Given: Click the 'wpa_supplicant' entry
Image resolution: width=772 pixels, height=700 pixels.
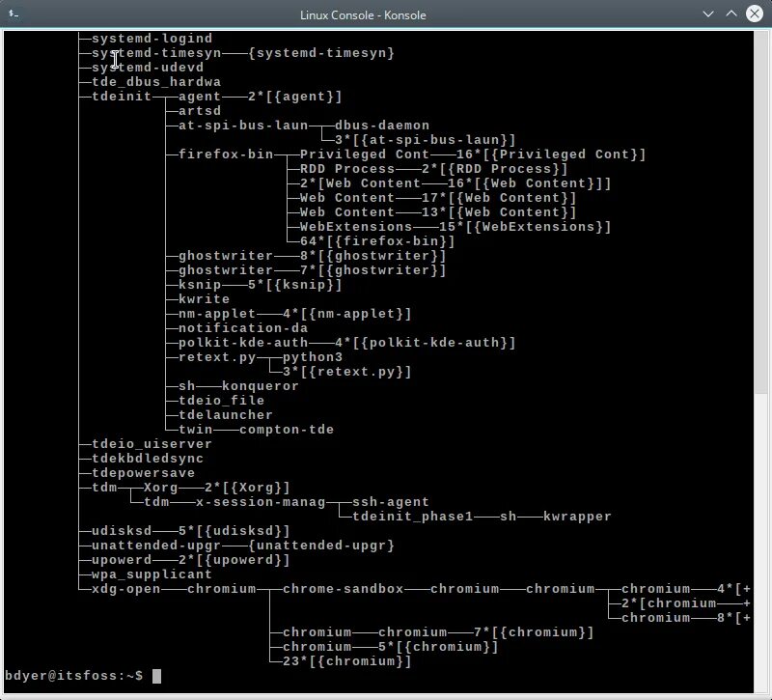Looking at the screenshot, I should coord(152,574).
